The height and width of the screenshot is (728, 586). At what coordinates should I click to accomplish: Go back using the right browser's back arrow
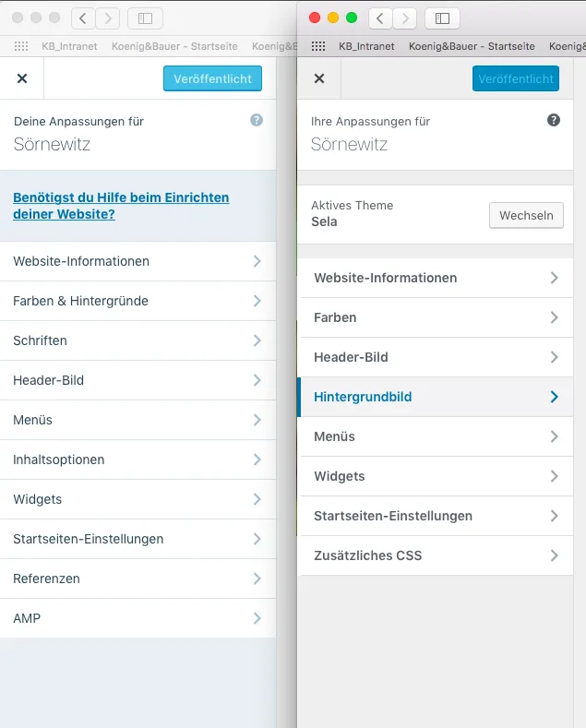[x=380, y=18]
